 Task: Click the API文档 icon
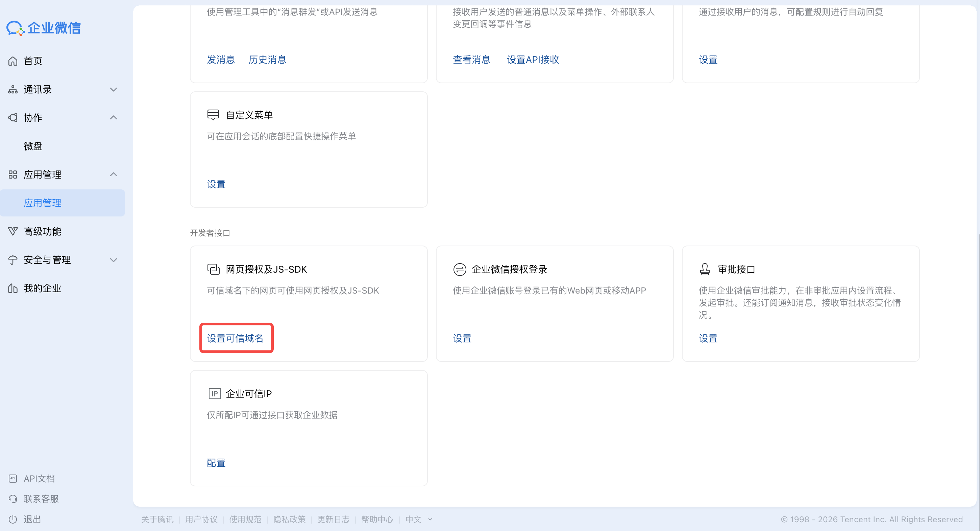(x=13, y=479)
